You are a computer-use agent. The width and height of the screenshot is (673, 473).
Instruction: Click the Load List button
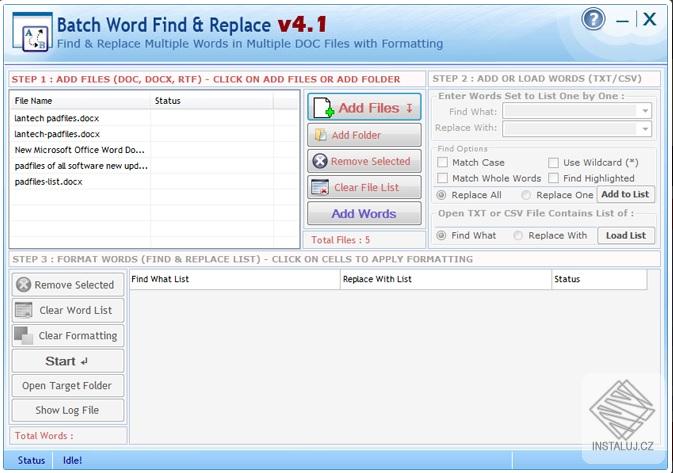626,235
